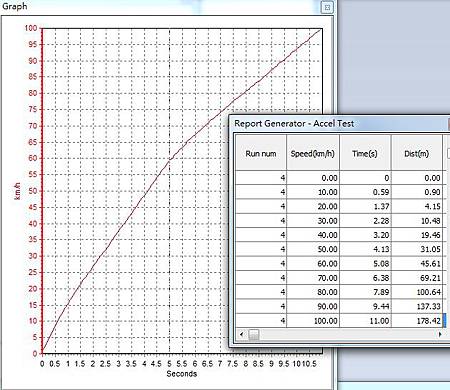
Task: Click the 100 tick on the km/h axis
Action: pos(31,28)
